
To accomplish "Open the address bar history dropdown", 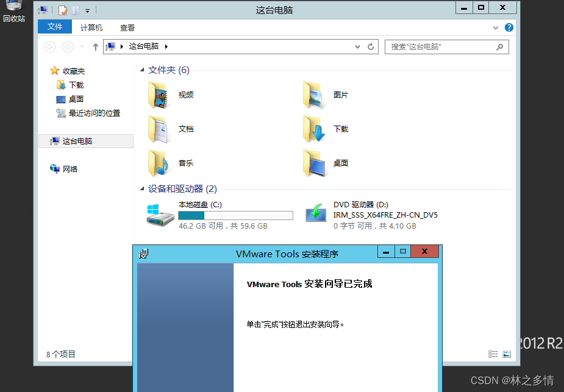I will point(357,47).
